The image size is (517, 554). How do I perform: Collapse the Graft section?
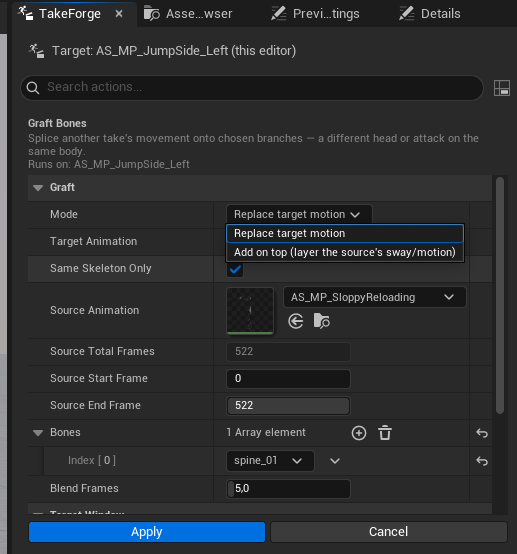(38, 188)
